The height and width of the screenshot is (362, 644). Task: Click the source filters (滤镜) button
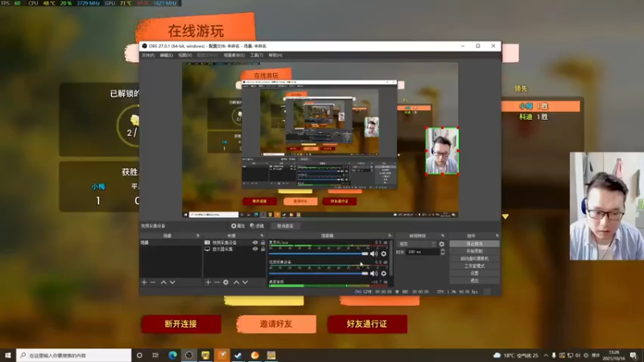tap(257, 226)
